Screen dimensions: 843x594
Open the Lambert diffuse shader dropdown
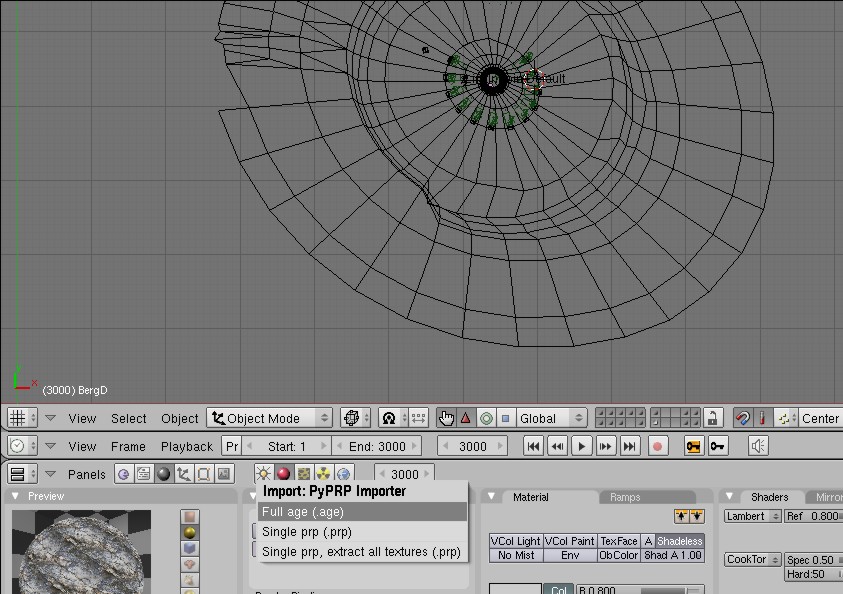[753, 516]
